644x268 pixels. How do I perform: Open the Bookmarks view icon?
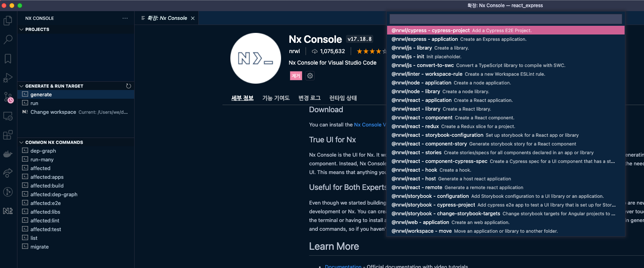pos(8,59)
